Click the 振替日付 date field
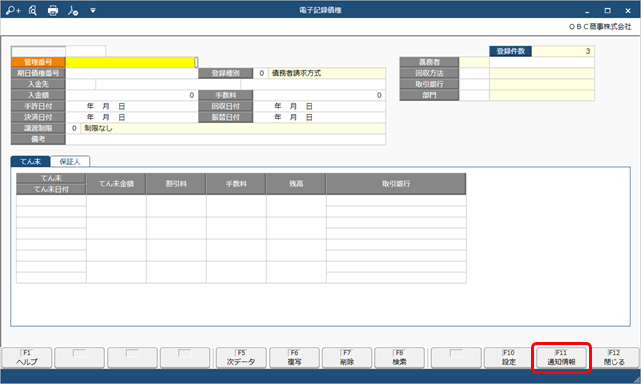The image size is (641, 384). click(319, 117)
